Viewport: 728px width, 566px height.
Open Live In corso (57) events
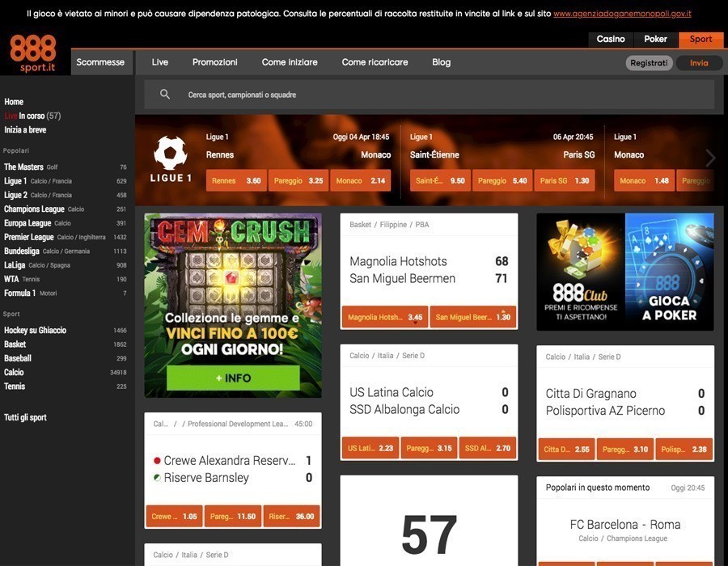click(x=32, y=116)
